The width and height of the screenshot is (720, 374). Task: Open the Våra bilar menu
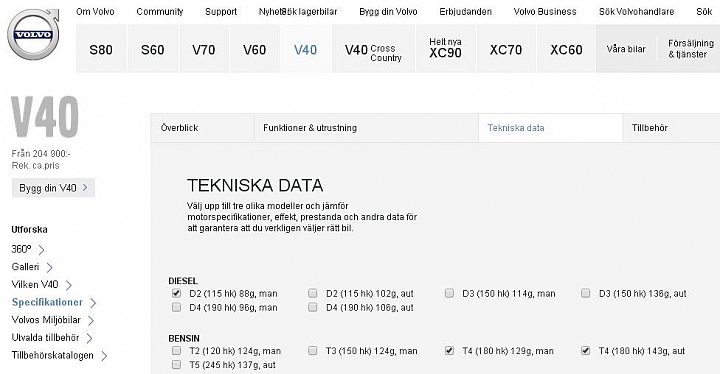(x=626, y=49)
